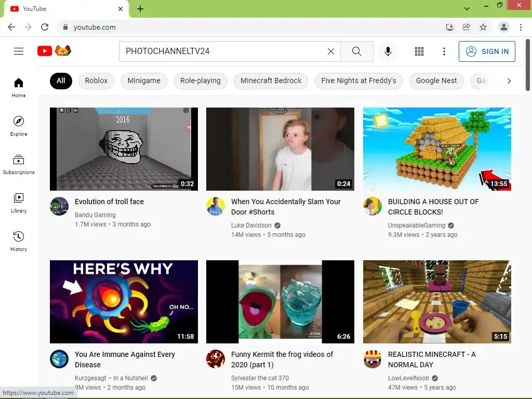Image resolution: width=532 pixels, height=399 pixels.
Task: Open UnspeakableGaming channel avatar
Action: 372,206
